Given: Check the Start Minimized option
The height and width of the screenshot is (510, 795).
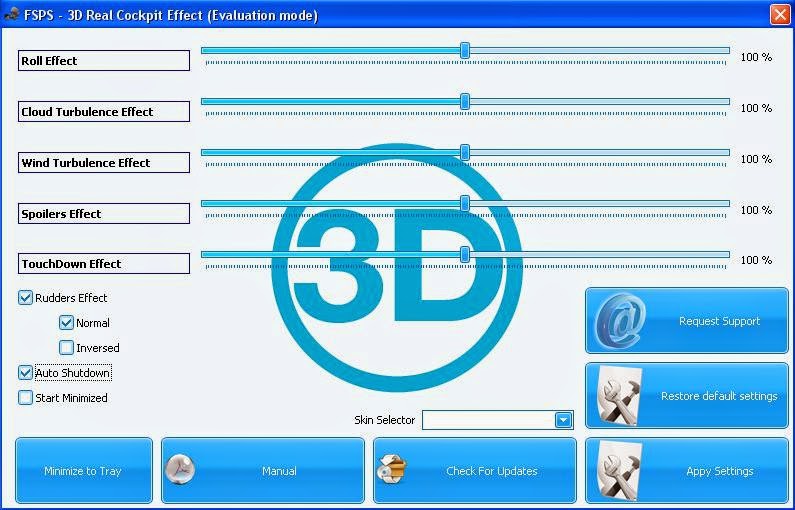Looking at the screenshot, I should coord(25,398).
